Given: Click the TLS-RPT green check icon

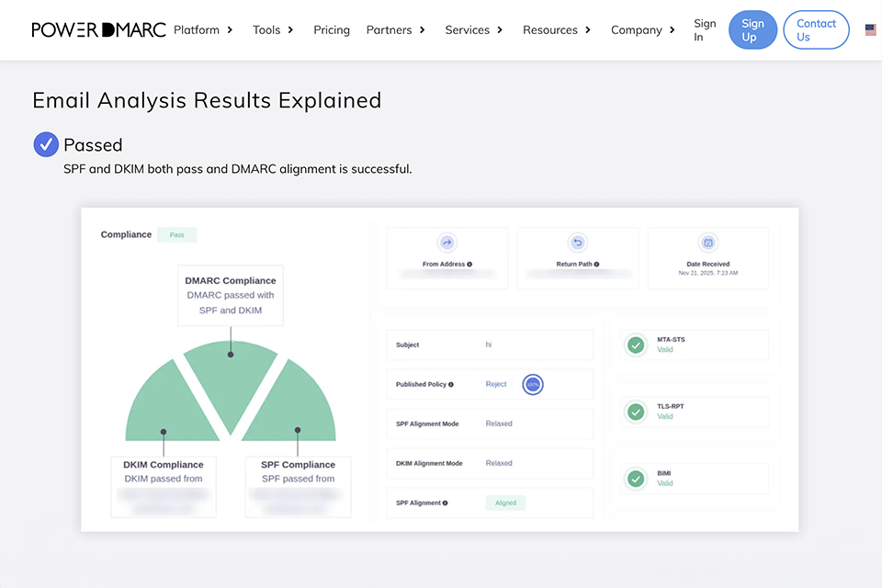Looking at the screenshot, I should click(x=636, y=412).
